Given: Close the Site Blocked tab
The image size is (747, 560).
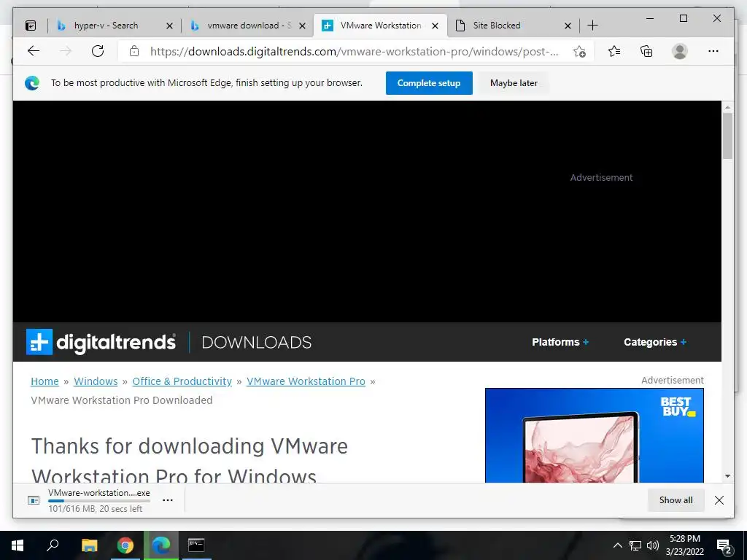Looking at the screenshot, I should 568,26.
